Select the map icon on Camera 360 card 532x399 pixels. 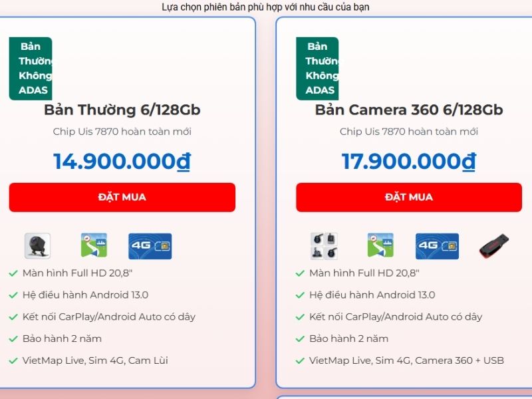(380, 245)
